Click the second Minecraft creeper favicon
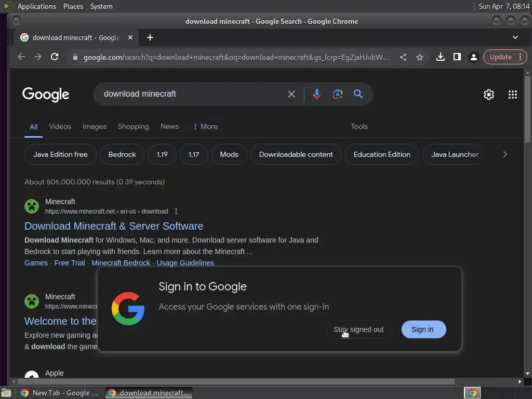The height and width of the screenshot is (399, 532). tap(32, 301)
